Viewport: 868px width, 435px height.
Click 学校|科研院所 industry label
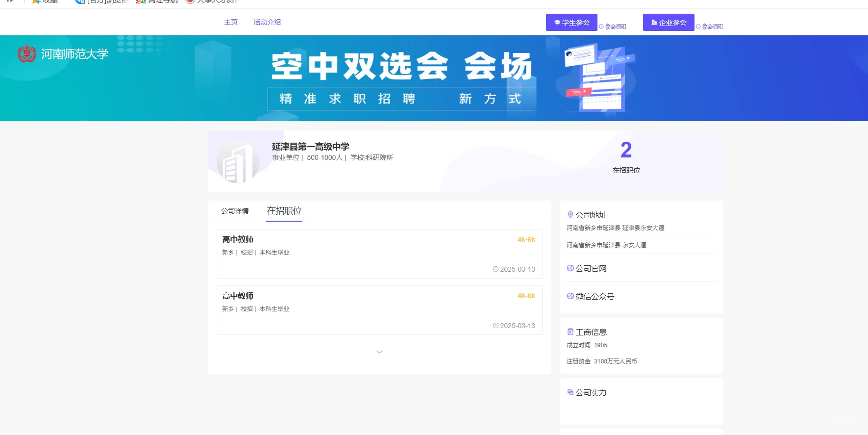coord(372,157)
